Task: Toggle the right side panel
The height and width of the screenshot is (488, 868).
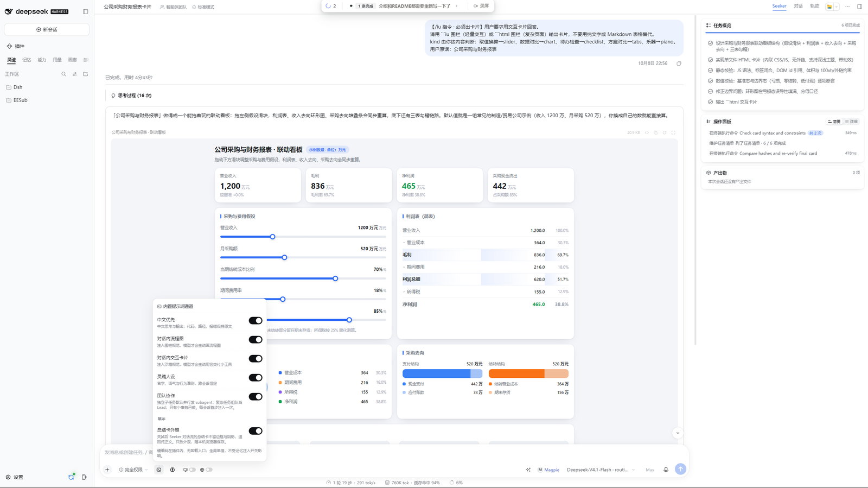Action: [859, 7]
